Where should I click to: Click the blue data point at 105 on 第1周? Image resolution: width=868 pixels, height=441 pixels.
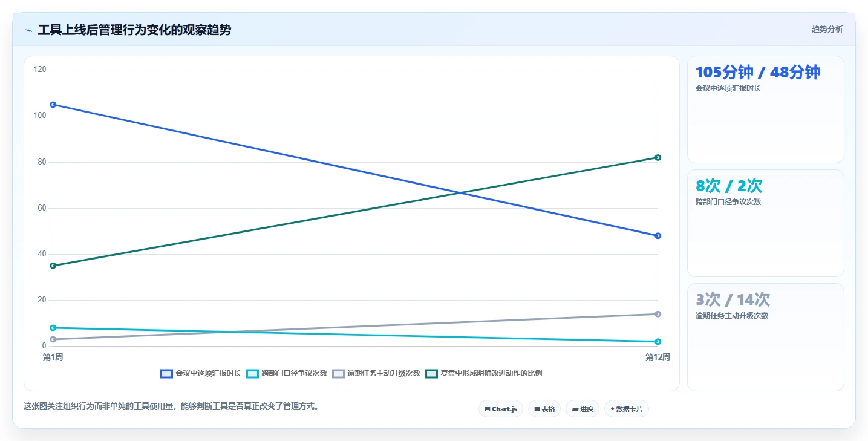tap(53, 105)
